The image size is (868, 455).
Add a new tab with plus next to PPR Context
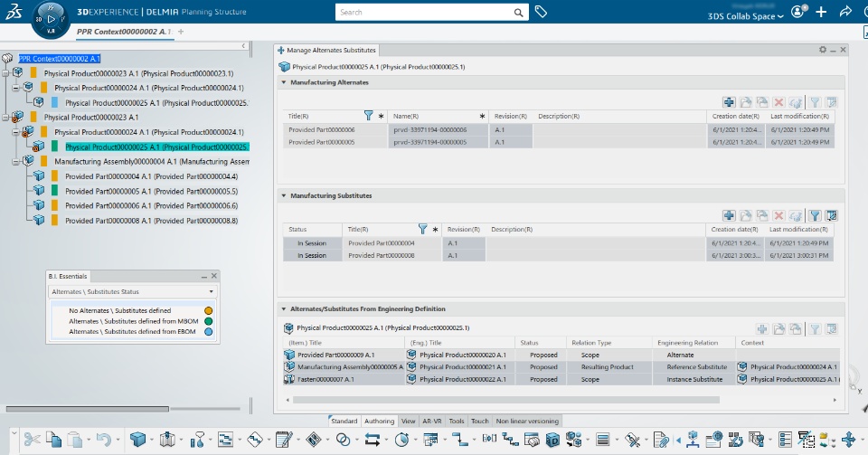181,32
